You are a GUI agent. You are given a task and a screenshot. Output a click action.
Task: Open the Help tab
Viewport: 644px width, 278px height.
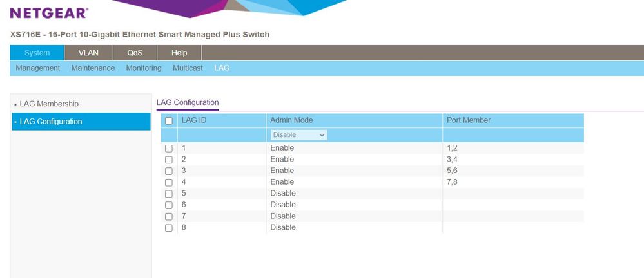(179, 53)
